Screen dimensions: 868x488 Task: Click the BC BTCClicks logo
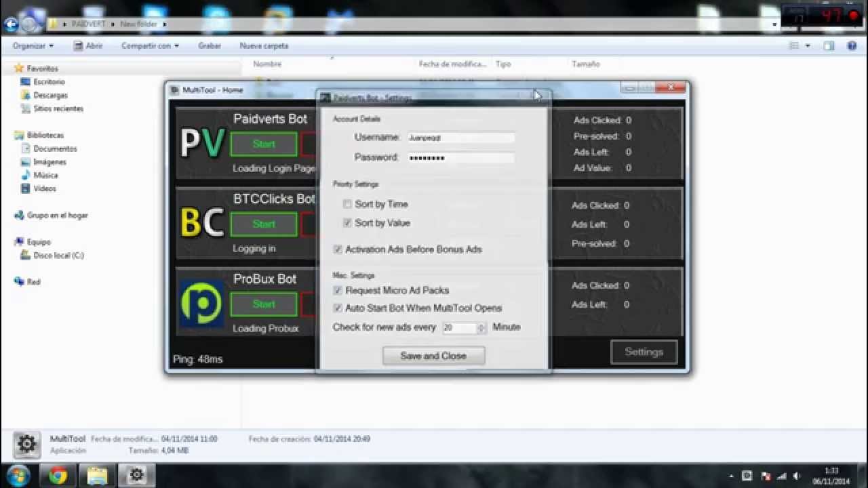(202, 223)
